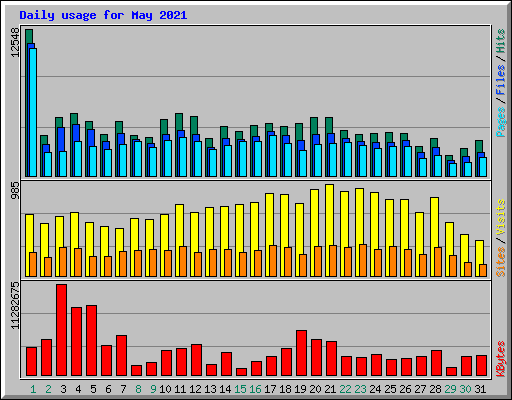Click the red KBytes bar for day 7
Screen dimensions: 512x400
(121, 355)
